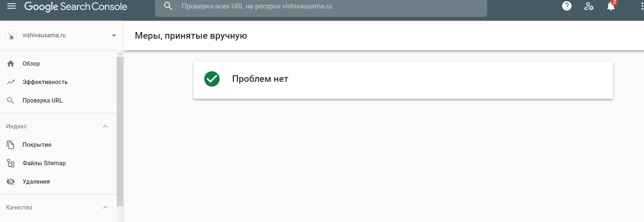
Task: Click the Обзор home icon
Action: point(11,64)
